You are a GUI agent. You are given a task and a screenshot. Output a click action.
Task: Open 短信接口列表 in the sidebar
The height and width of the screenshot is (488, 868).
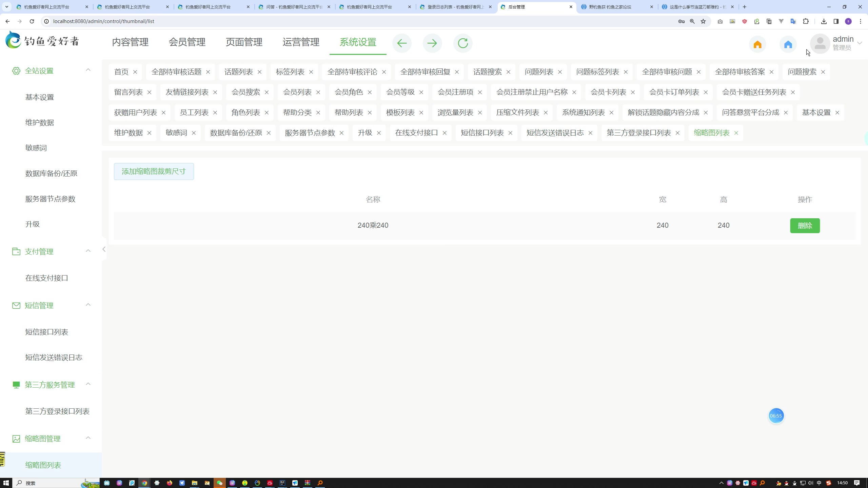[x=47, y=332]
